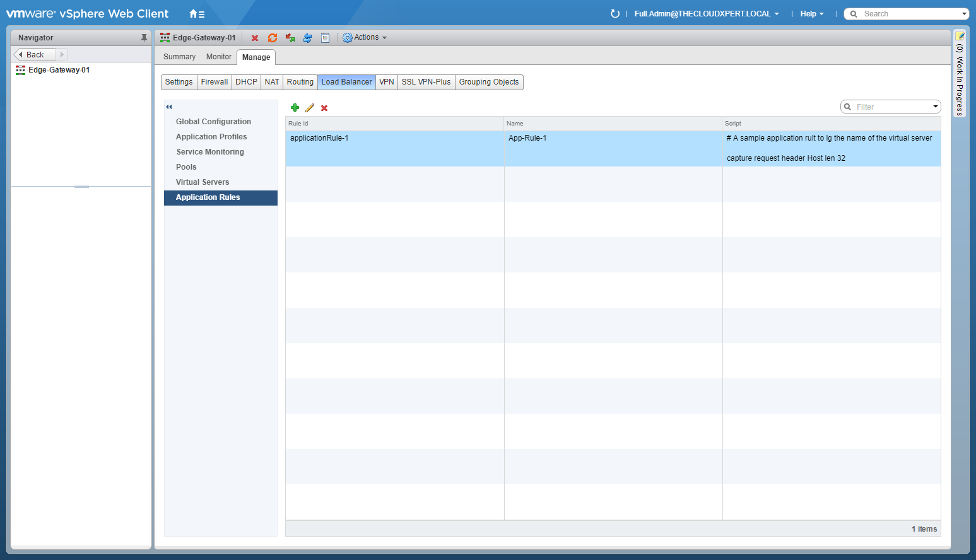The height and width of the screenshot is (560, 976).
Task: Click the blue double-arrow icon in toolbar
Action: click(308, 38)
